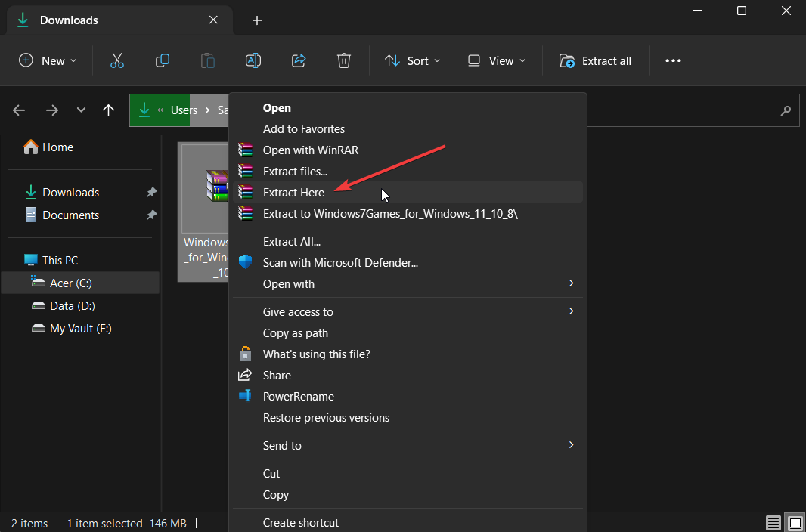
Task: Click the Rename icon in toolbar
Action: coord(253,61)
